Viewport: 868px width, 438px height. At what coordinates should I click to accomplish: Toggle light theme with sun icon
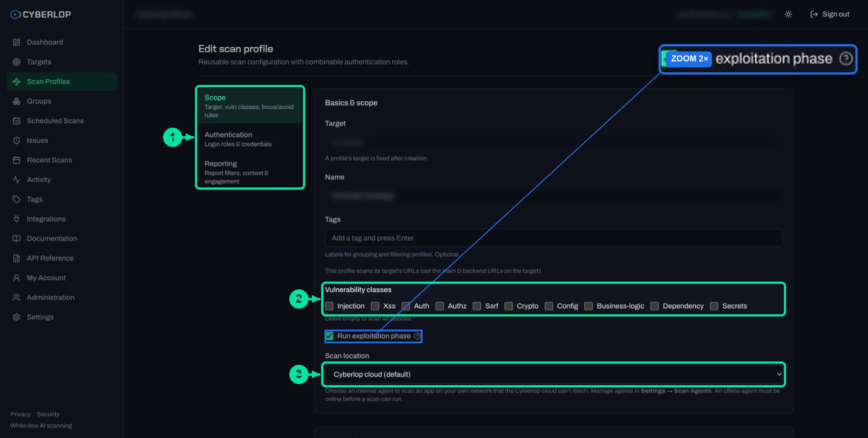click(x=788, y=14)
